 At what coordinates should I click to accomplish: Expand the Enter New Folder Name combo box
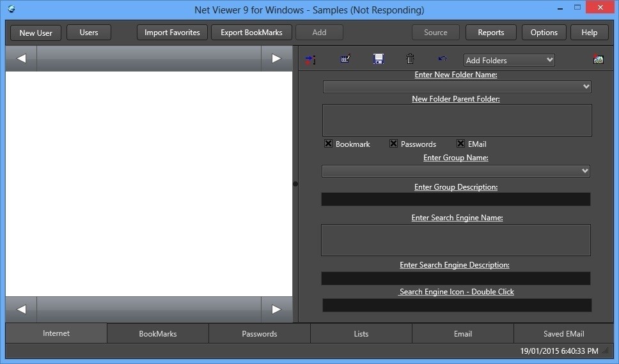tap(586, 87)
